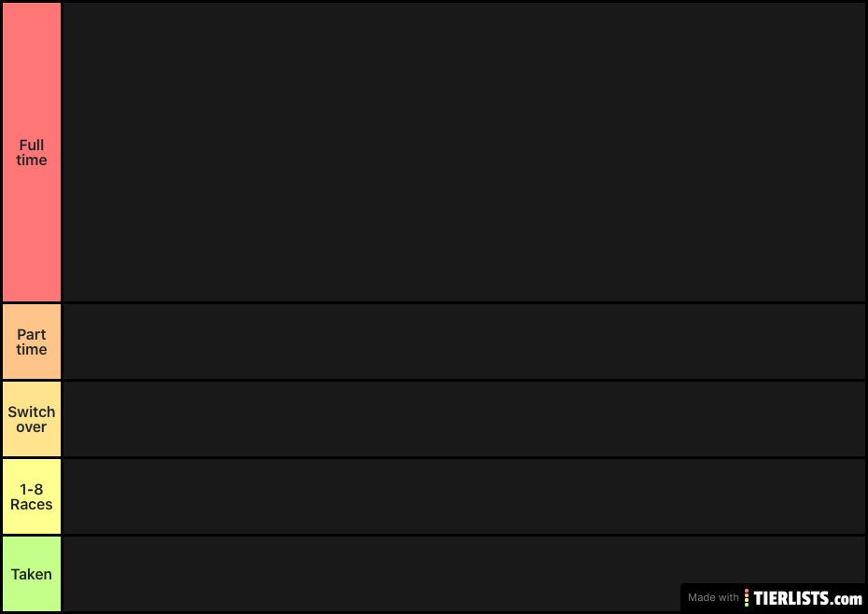This screenshot has height=614, width=868.
Task: Click the word 'Switch' in the tier label
Action: [x=32, y=412]
